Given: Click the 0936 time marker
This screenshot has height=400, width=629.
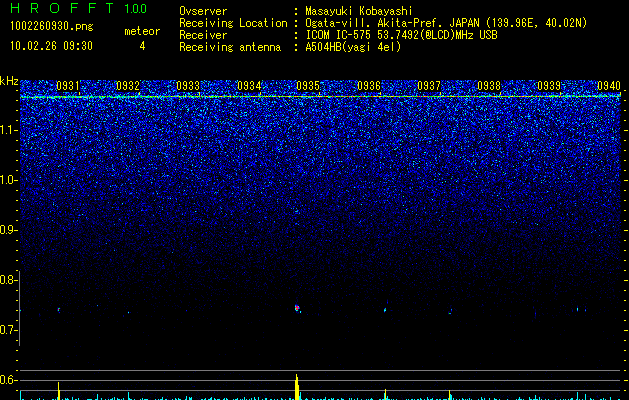Looking at the screenshot, I should [369, 86].
